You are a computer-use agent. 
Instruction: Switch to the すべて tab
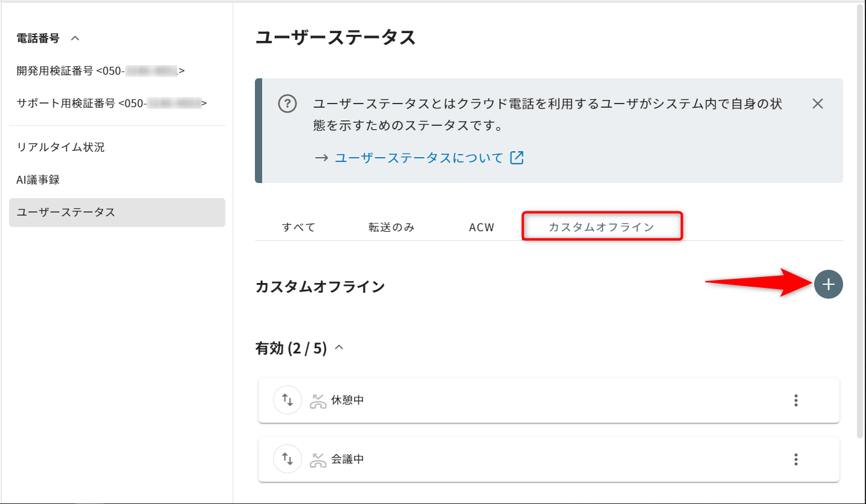pos(299,227)
